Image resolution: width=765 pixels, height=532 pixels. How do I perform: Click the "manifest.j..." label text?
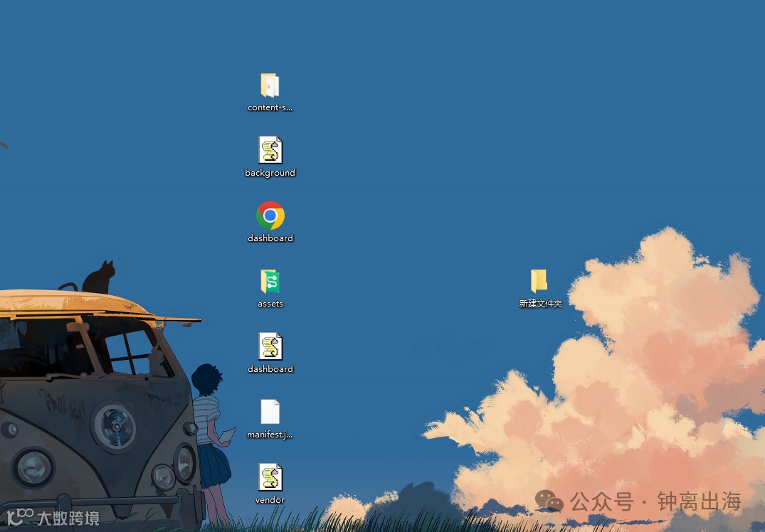pyautogui.click(x=270, y=434)
